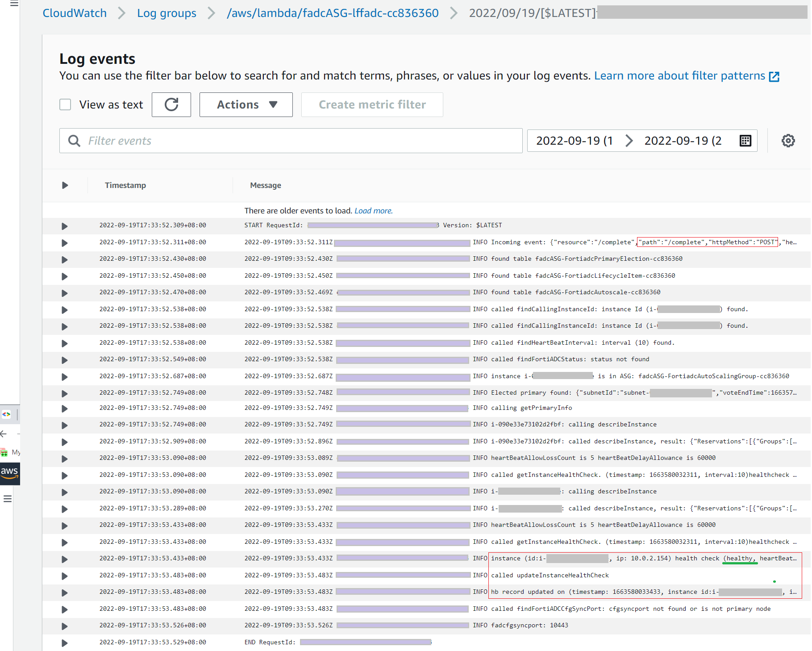Click the external link icon beside filter patterns

pyautogui.click(x=775, y=76)
